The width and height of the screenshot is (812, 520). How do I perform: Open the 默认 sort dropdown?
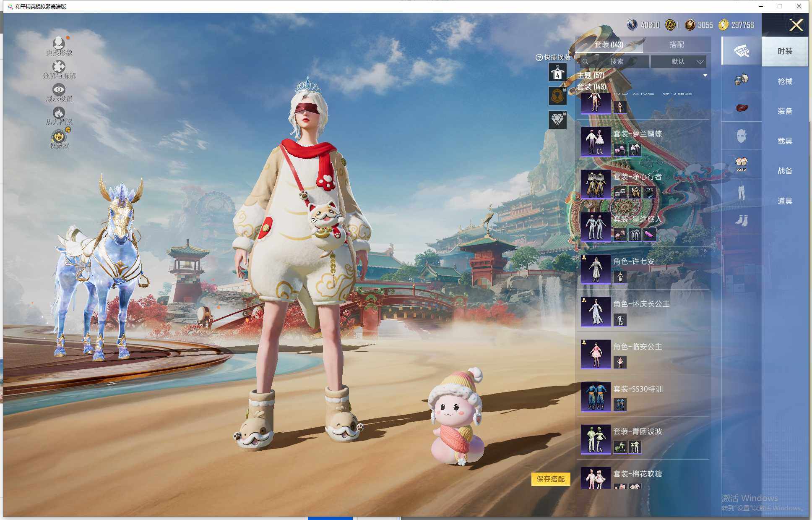tap(679, 62)
